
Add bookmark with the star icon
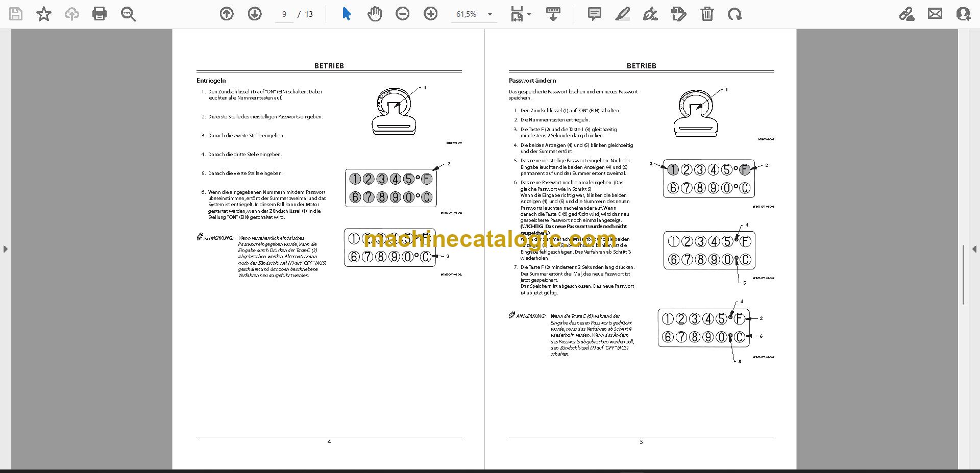[44, 14]
